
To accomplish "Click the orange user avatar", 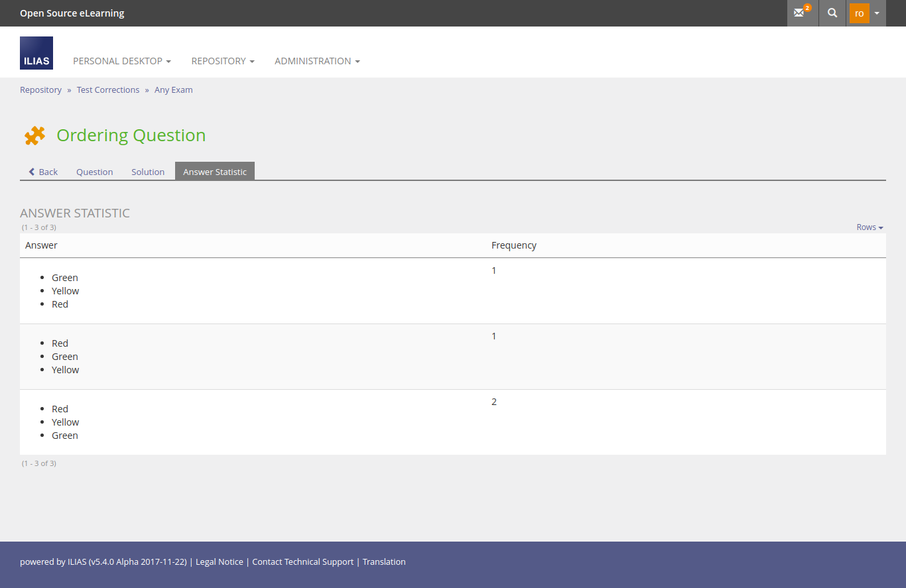I will pos(859,13).
